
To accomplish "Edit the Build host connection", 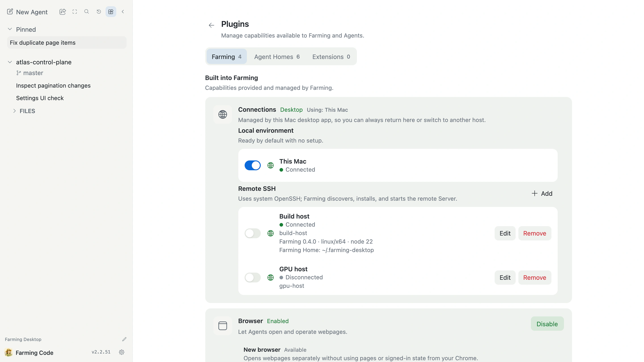I will coord(505,233).
